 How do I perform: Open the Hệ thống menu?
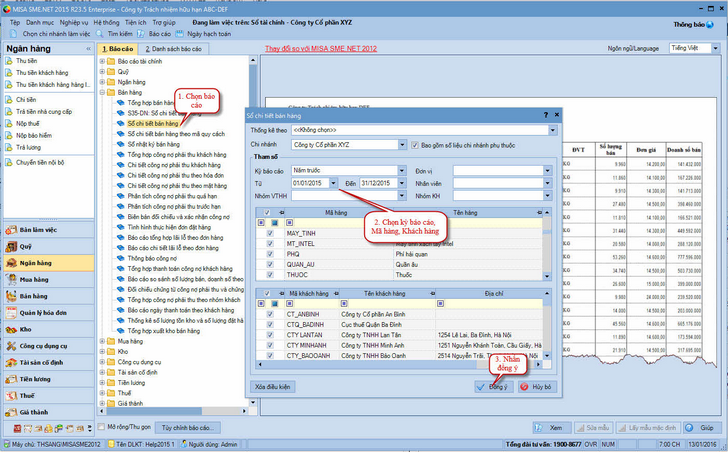coord(106,22)
